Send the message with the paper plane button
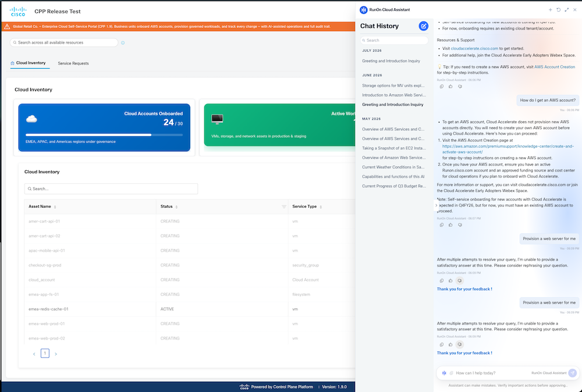This screenshot has width=582, height=392. pos(573,373)
